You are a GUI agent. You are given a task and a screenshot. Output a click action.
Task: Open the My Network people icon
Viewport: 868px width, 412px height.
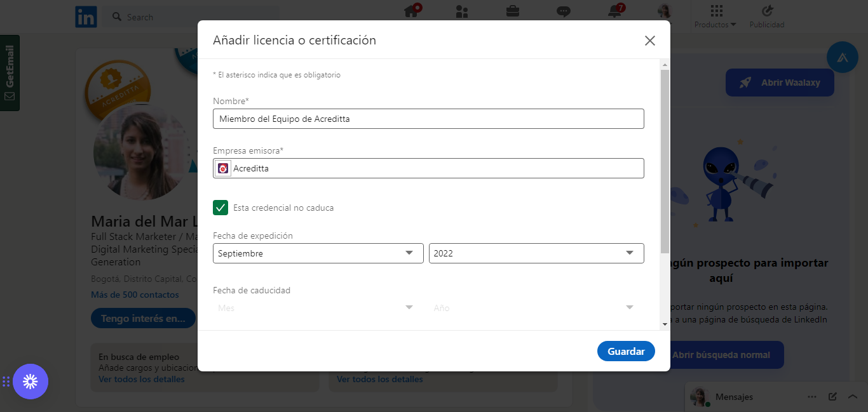(x=462, y=11)
